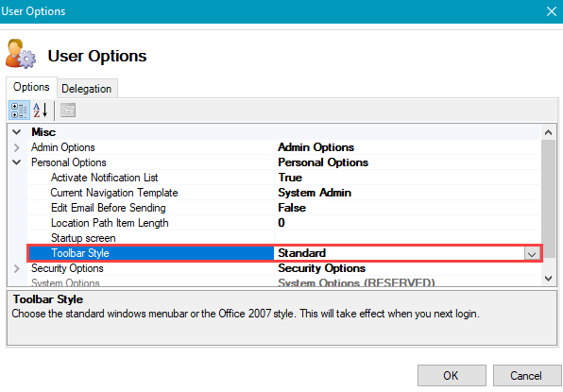Switch to the Delegation tab
Screen dimensions: 563x392
coord(87,89)
